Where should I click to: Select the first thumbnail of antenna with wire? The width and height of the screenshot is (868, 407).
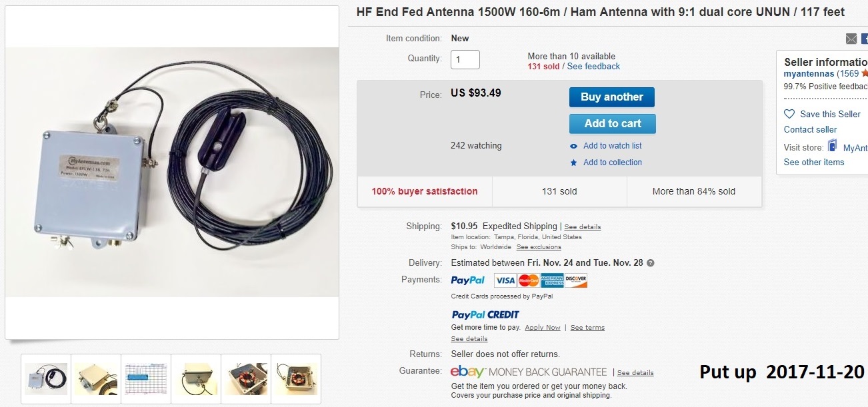(46, 378)
